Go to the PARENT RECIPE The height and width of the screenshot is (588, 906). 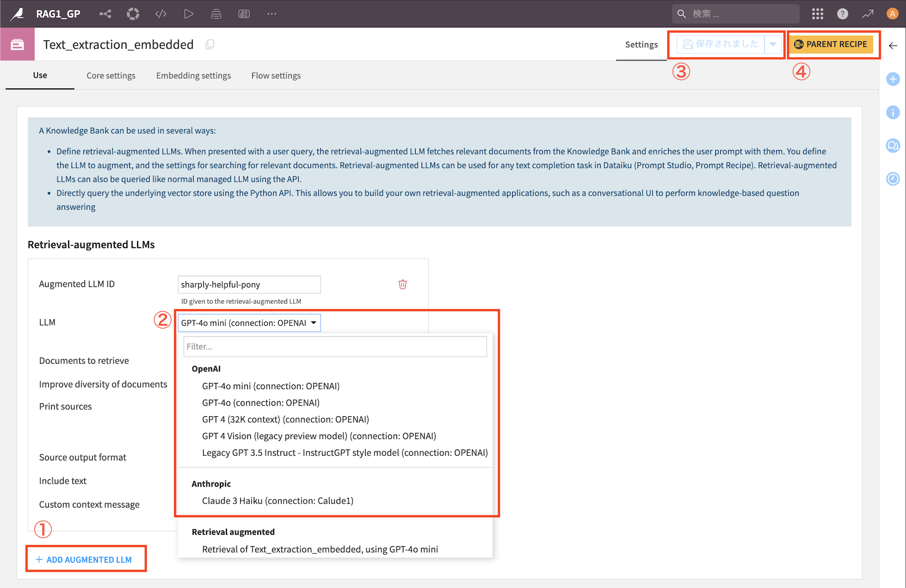pos(830,44)
